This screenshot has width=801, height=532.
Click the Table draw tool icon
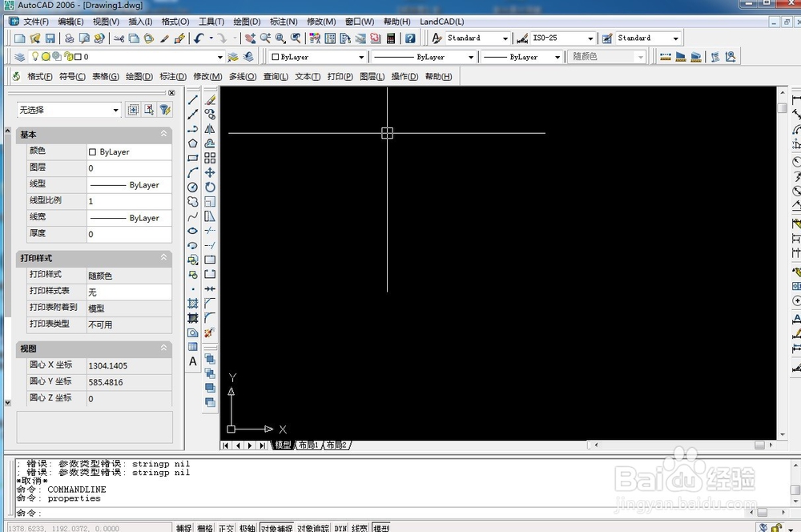(x=192, y=347)
